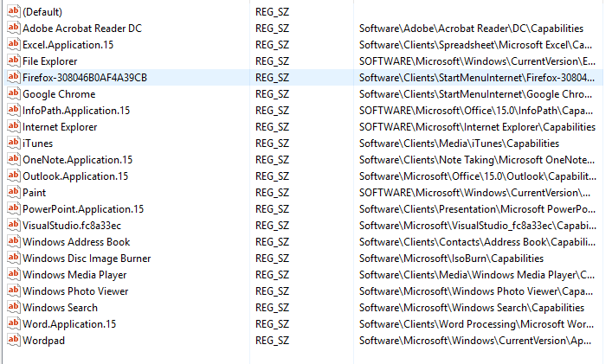
Task: Click the InfoPath.Application.15 name
Action: click(76, 111)
